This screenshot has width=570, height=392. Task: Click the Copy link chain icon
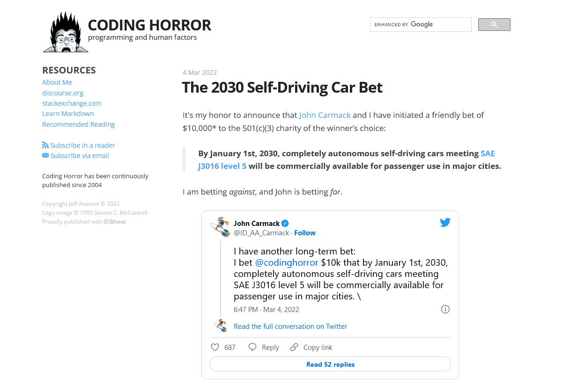(x=294, y=347)
